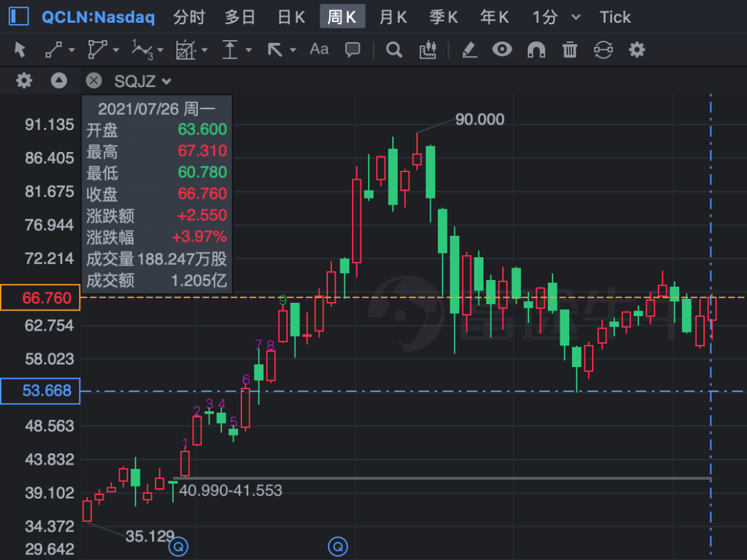Open indicator settings via left gear icon
This screenshot has width=747, height=560.
(x=24, y=80)
